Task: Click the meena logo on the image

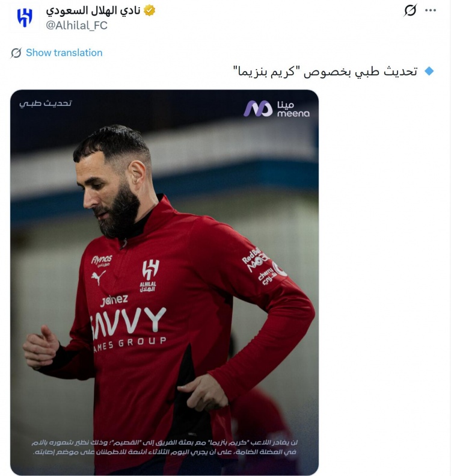Action: pyautogui.click(x=276, y=109)
